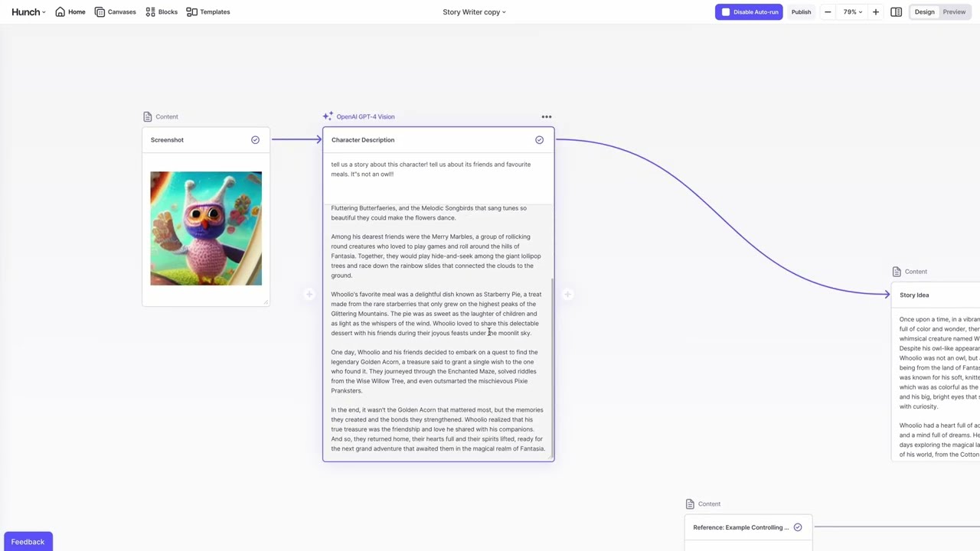Click the minus zoom control
The width and height of the screenshot is (980, 551).
[828, 11]
